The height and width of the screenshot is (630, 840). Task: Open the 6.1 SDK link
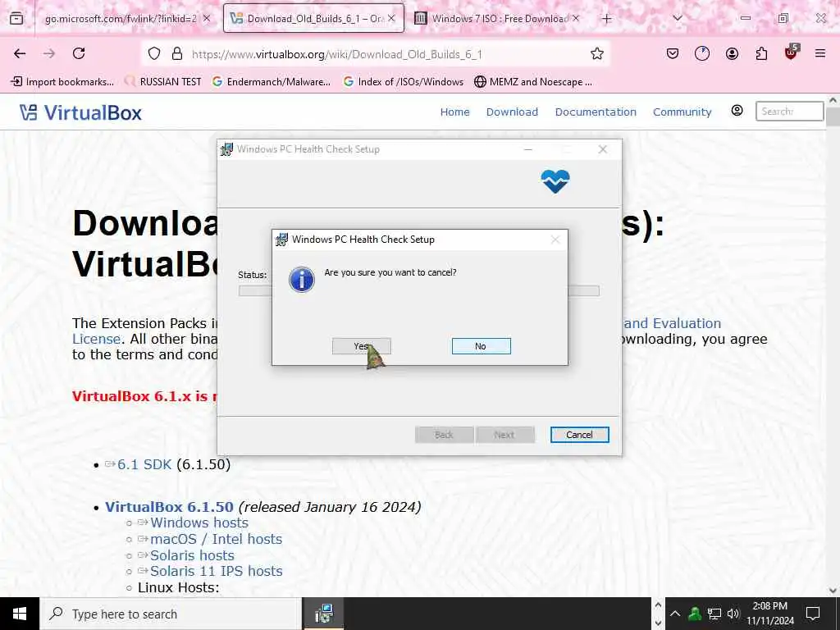tap(144, 464)
